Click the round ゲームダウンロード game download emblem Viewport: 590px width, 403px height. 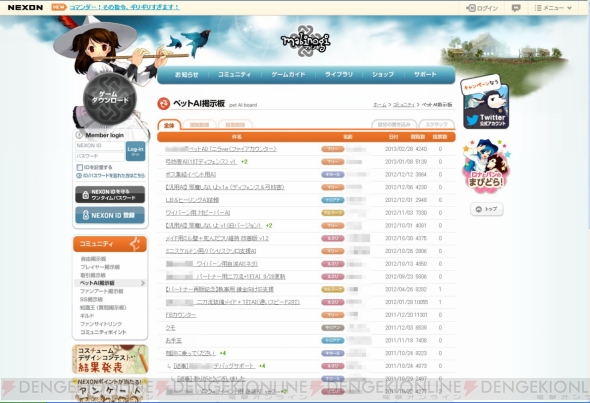109,99
